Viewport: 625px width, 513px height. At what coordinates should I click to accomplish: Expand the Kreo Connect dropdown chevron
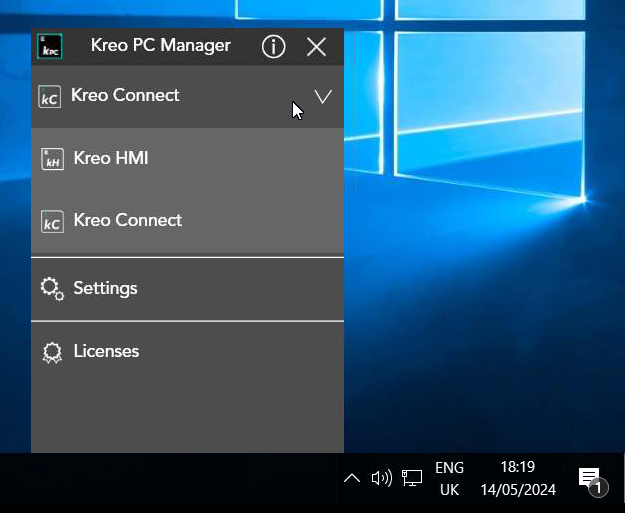click(323, 96)
